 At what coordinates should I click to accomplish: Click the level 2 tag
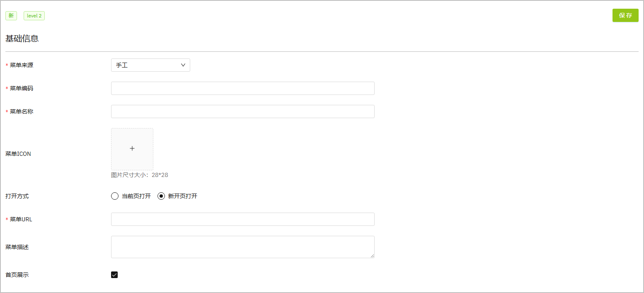[34, 16]
